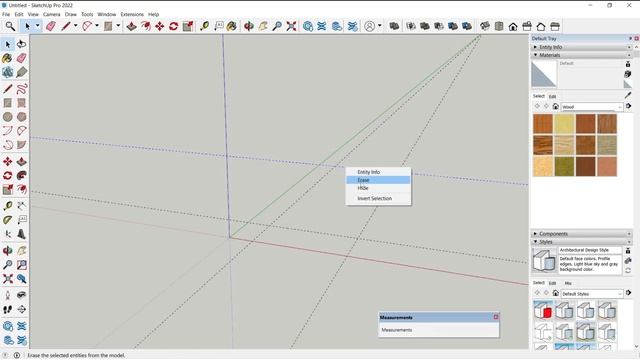Choose Hide from the context menu

[378, 188]
